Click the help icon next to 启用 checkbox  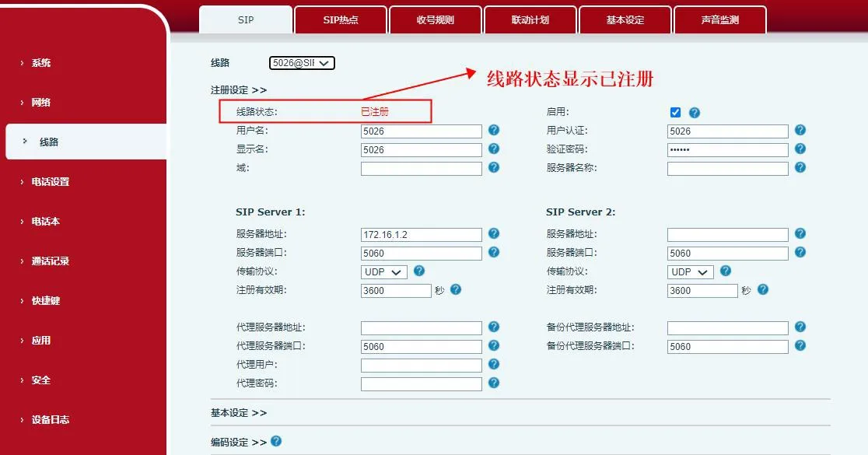point(693,112)
